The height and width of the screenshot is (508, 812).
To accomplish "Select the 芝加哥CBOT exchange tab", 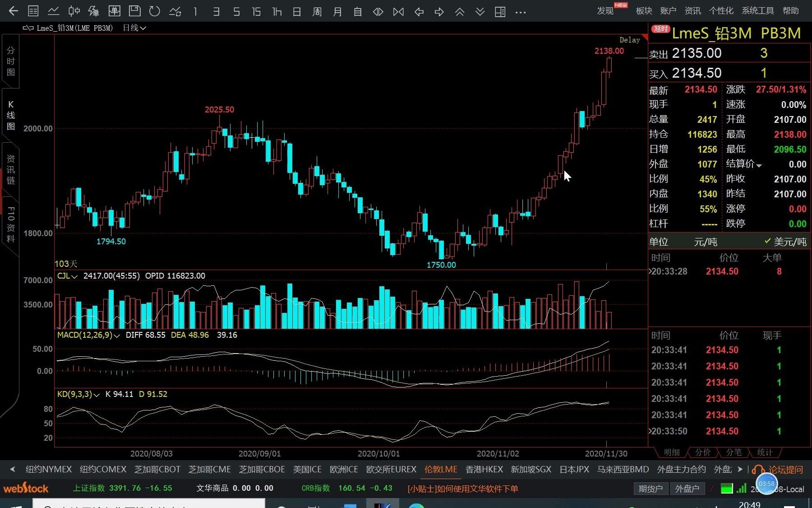I will tap(157, 470).
